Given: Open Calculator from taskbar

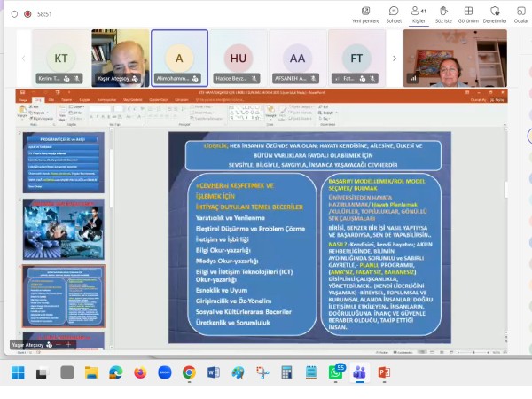Looking at the screenshot, I should pos(286,373).
